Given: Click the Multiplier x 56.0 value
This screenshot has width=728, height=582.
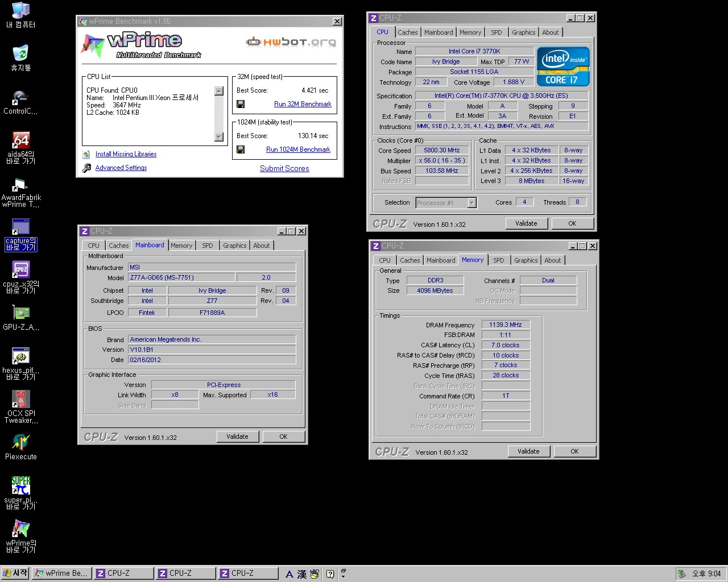Looking at the screenshot, I should 442,160.
